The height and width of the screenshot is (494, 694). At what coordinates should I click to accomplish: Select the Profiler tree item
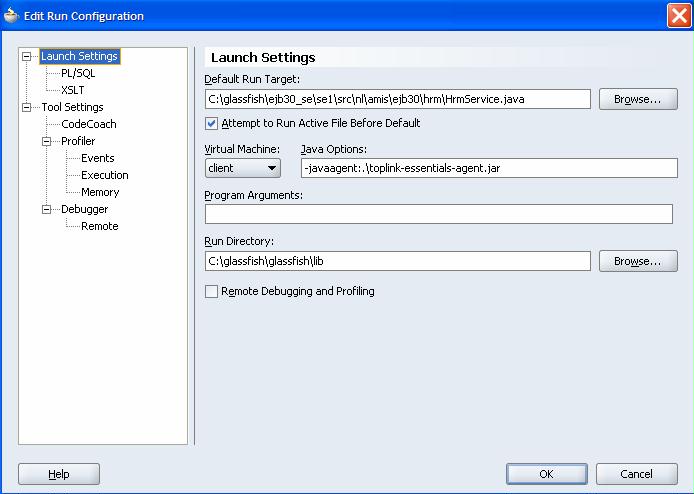pos(78,141)
